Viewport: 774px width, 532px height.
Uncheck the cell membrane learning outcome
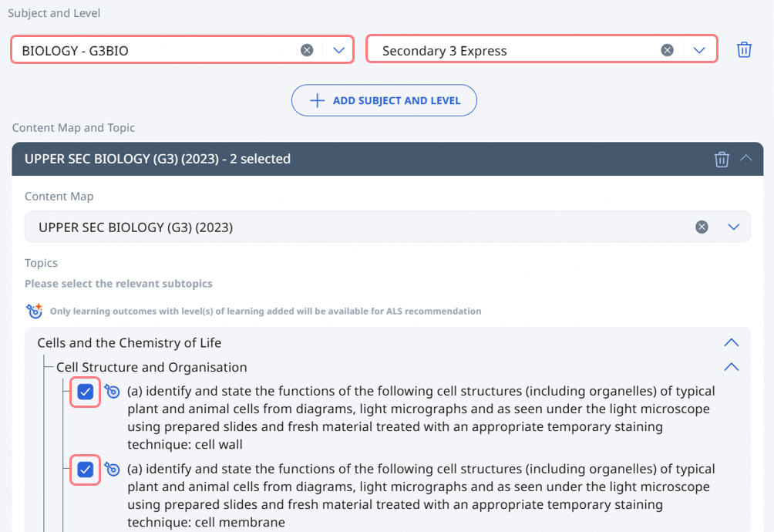tap(86, 470)
